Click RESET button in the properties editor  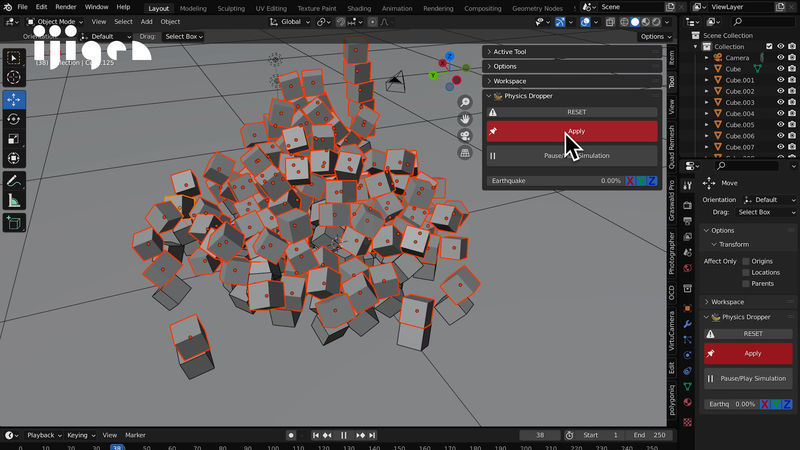tap(748, 334)
